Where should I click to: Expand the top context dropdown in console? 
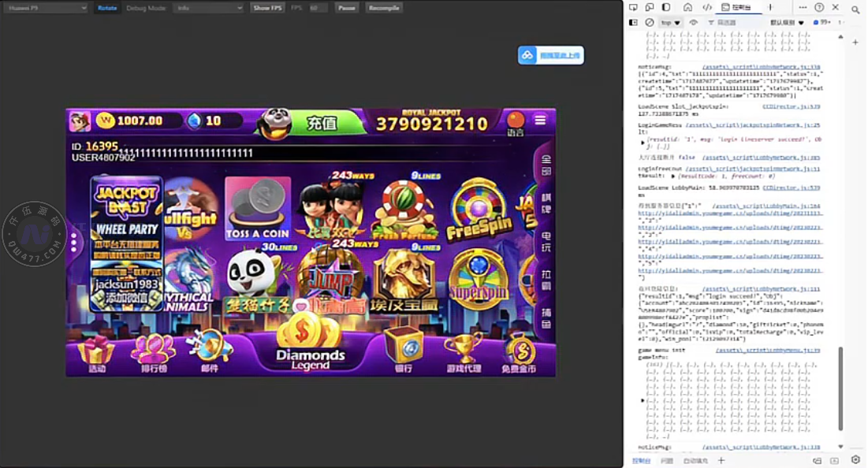671,23
